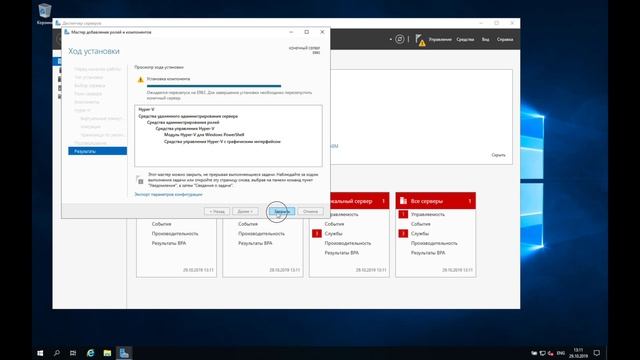Click Результаты BPA in the Все серверы tile
The width and height of the screenshot is (640, 360).
(x=428, y=253)
